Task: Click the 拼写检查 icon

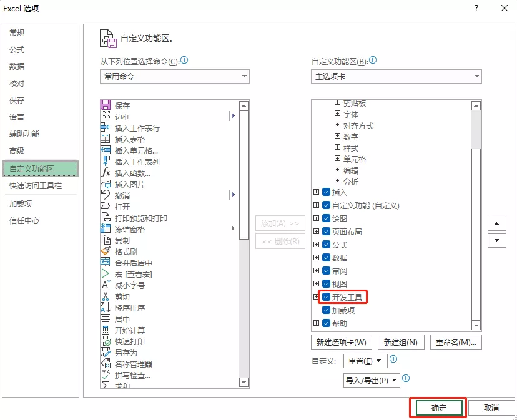Action: pyautogui.click(x=105, y=375)
